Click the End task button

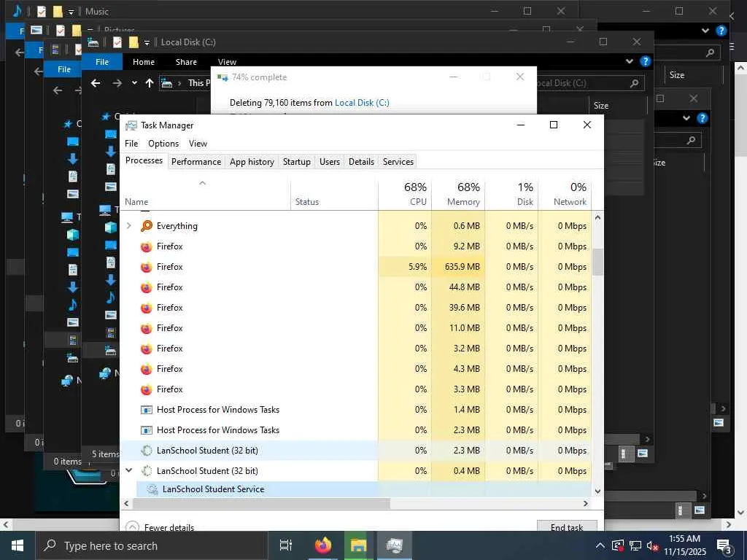click(566, 526)
